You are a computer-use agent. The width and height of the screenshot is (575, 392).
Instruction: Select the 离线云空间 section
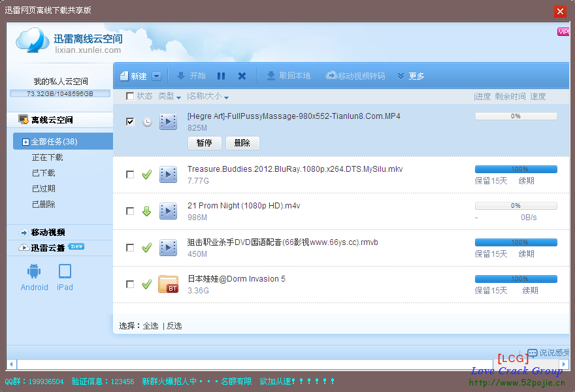point(59,120)
